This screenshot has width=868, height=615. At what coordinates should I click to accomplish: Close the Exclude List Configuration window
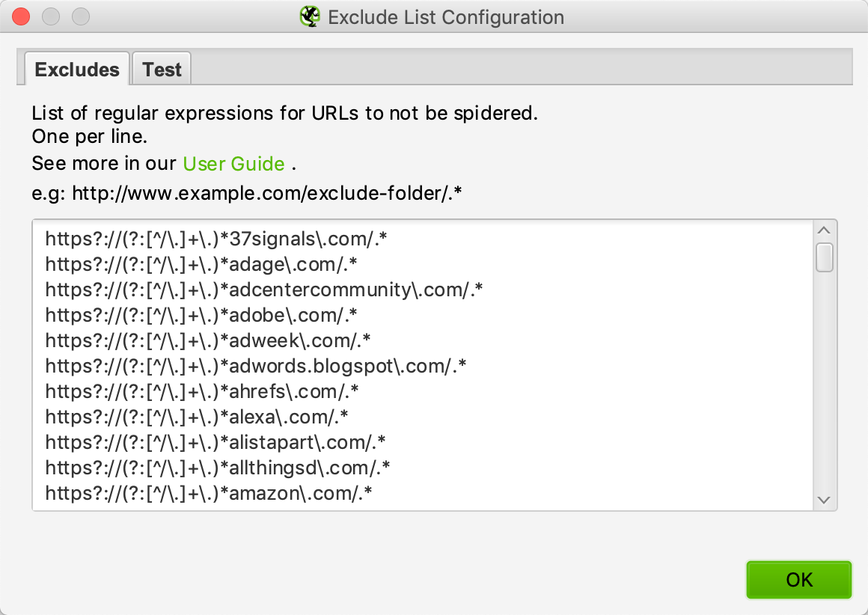pyautogui.click(x=21, y=16)
